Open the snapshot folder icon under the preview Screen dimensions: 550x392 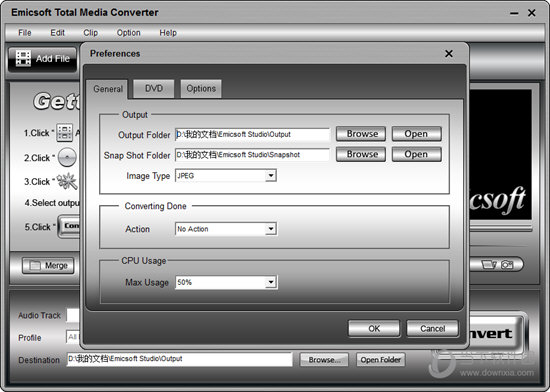(x=489, y=264)
